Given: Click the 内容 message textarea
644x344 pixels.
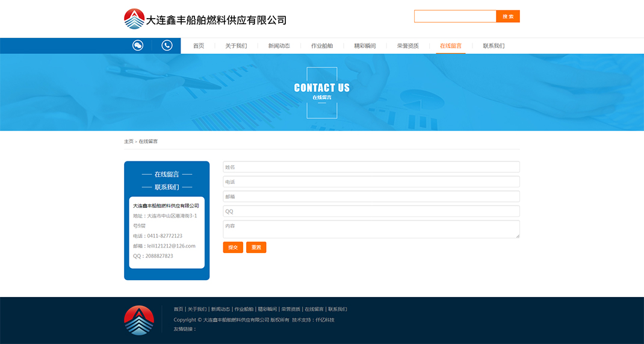Looking at the screenshot, I should [x=371, y=229].
